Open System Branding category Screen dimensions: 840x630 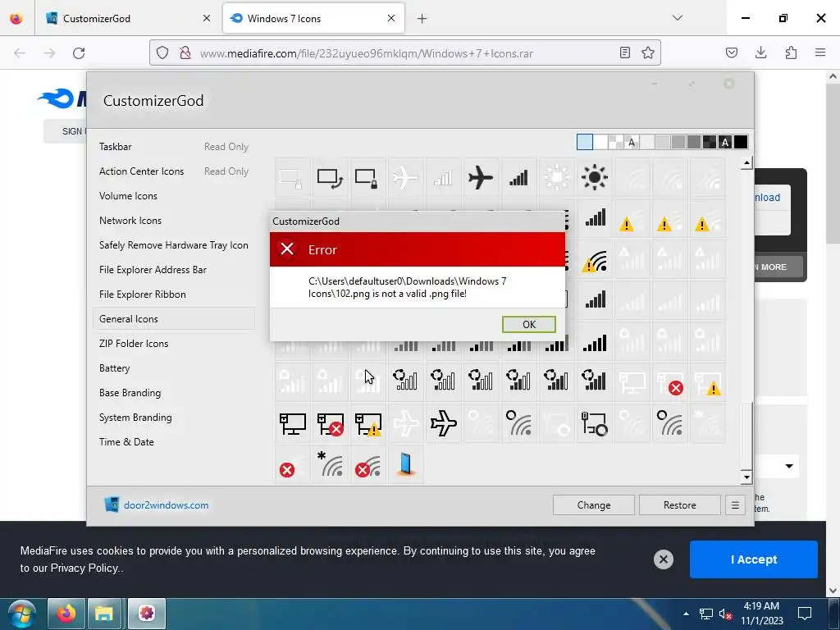click(x=135, y=418)
